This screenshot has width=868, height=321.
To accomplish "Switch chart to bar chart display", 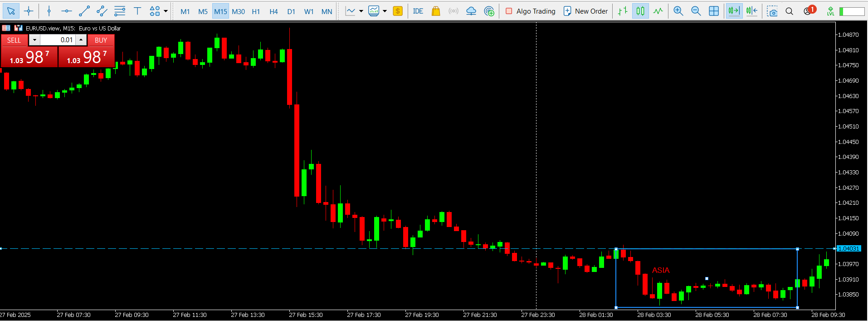I will tap(623, 11).
